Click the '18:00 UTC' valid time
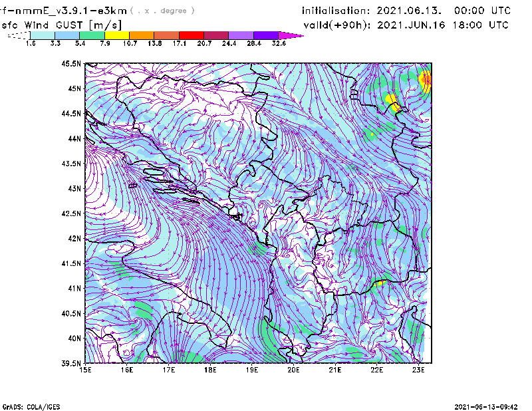The width and height of the screenshot is (532, 411). coord(480,25)
